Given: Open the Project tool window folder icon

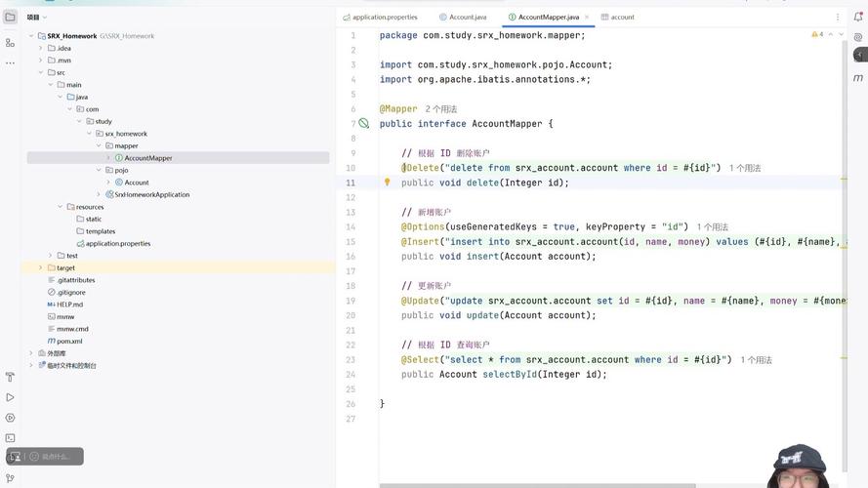Looking at the screenshot, I should click(10, 17).
